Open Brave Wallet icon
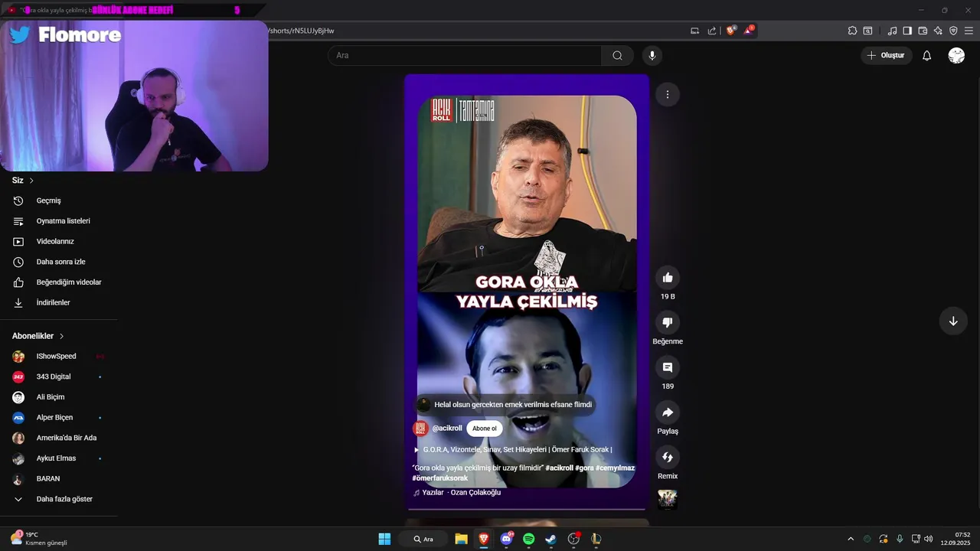 coord(923,31)
